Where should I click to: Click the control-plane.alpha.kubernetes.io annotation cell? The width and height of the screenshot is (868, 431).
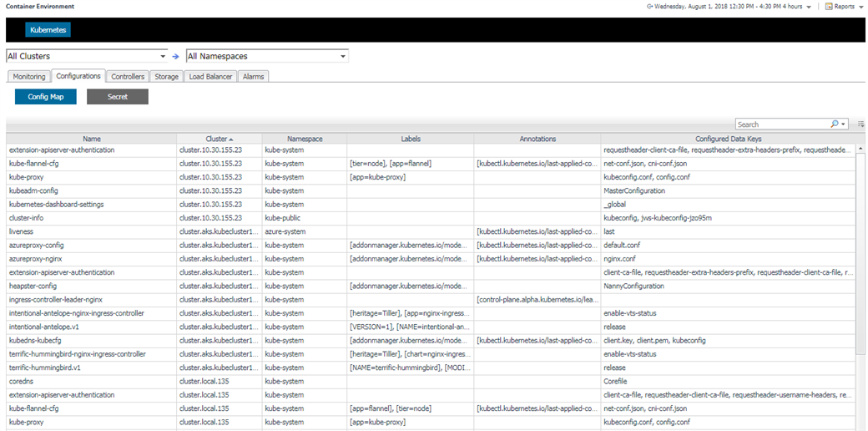coord(537,300)
